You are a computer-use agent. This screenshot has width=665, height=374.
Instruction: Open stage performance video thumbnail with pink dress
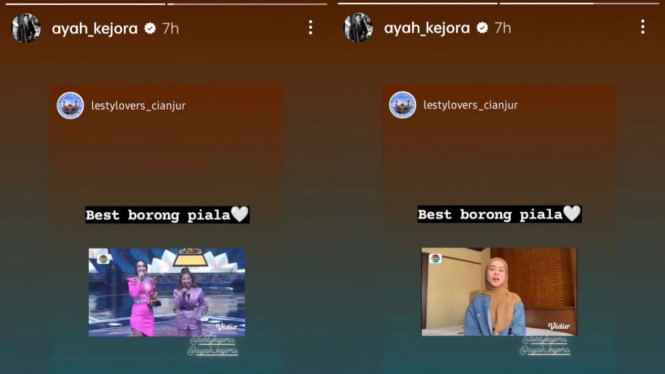tap(167, 292)
